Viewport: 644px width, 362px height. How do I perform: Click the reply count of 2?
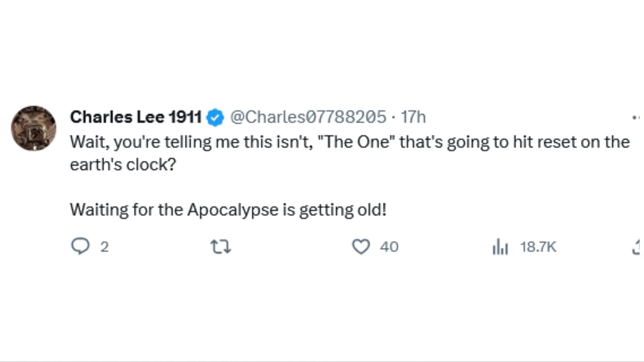coord(105,247)
